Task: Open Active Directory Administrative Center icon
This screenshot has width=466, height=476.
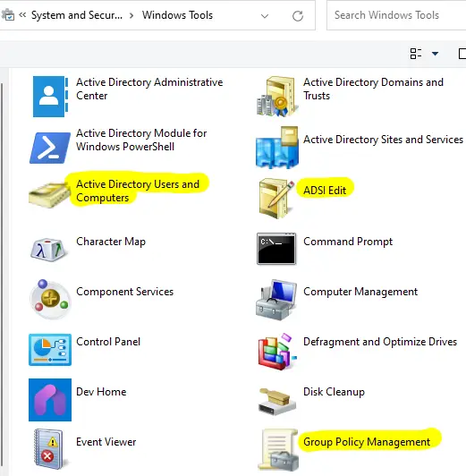Action: pos(50,97)
